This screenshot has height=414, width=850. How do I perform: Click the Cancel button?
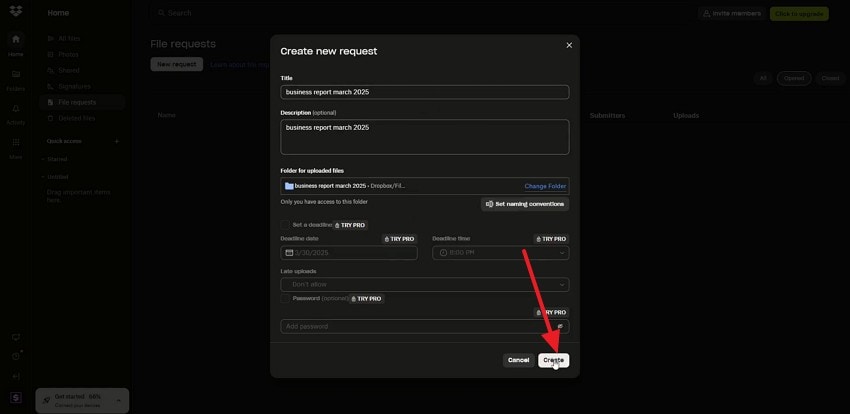[x=518, y=360]
